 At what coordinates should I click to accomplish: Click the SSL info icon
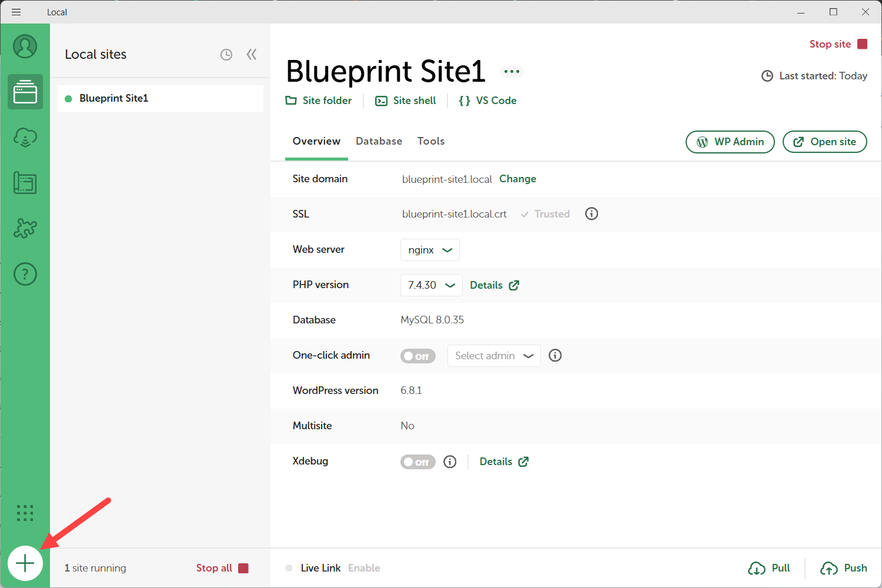(x=592, y=214)
